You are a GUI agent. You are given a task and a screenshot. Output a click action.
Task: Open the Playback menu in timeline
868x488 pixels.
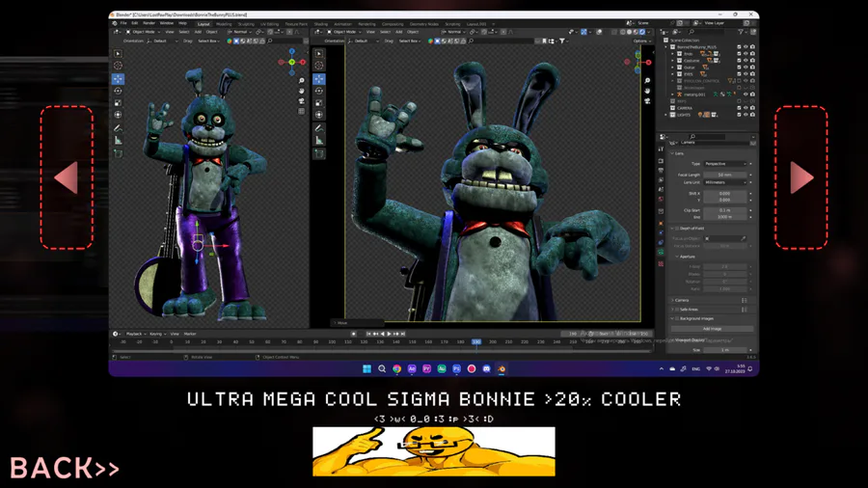[x=135, y=334]
